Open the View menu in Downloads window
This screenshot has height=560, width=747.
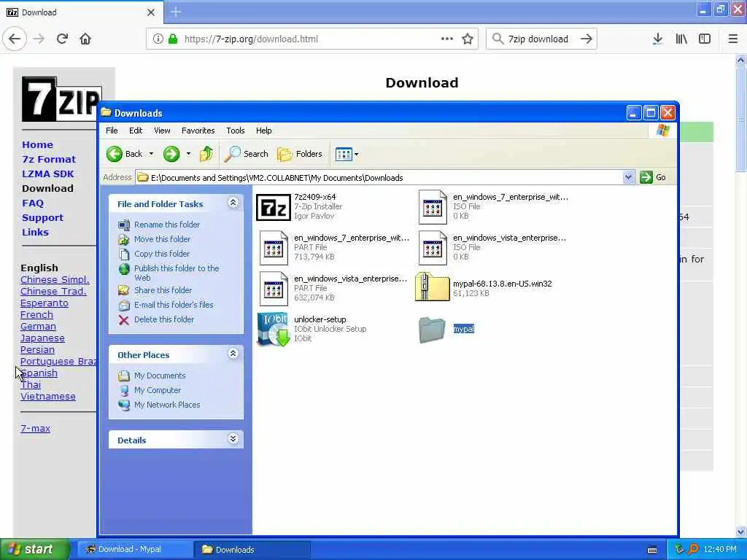pos(162,131)
